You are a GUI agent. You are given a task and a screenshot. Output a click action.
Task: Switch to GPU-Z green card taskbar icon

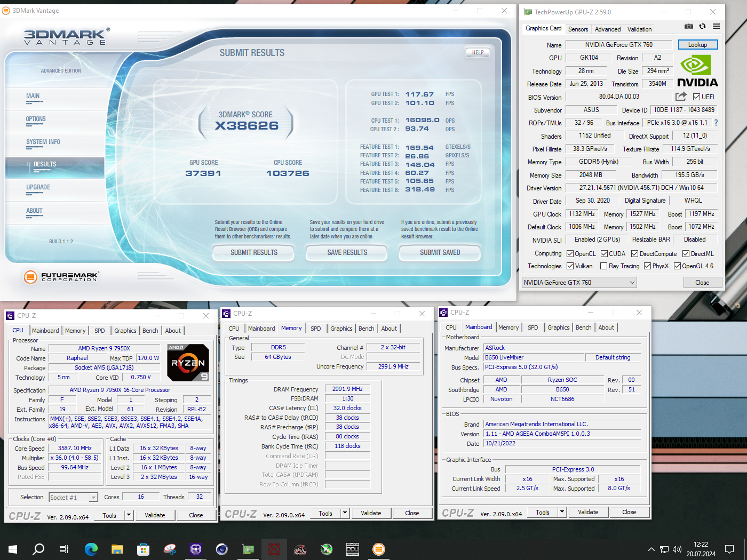248,549
